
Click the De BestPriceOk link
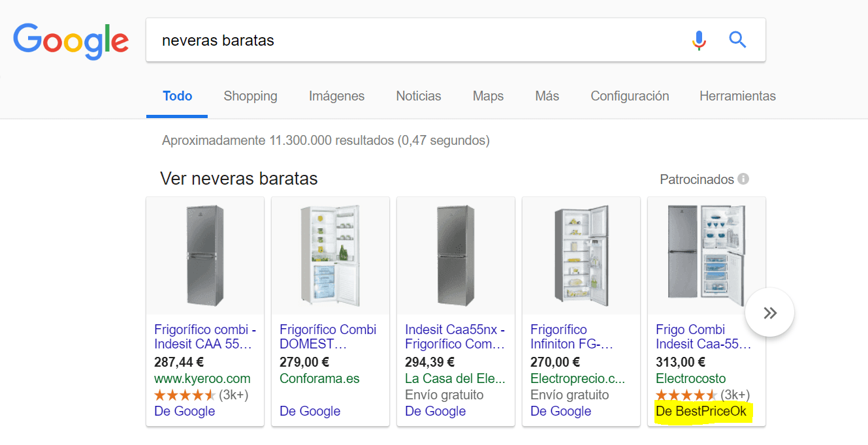coord(701,411)
